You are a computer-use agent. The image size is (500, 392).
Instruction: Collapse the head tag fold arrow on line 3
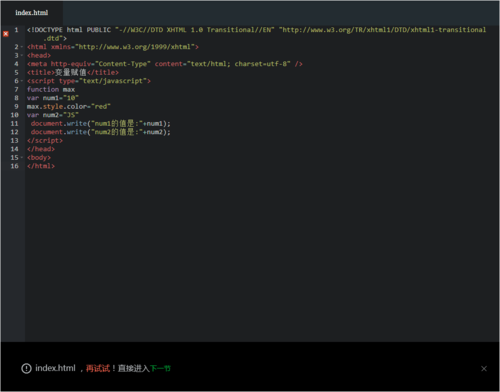[22, 55]
